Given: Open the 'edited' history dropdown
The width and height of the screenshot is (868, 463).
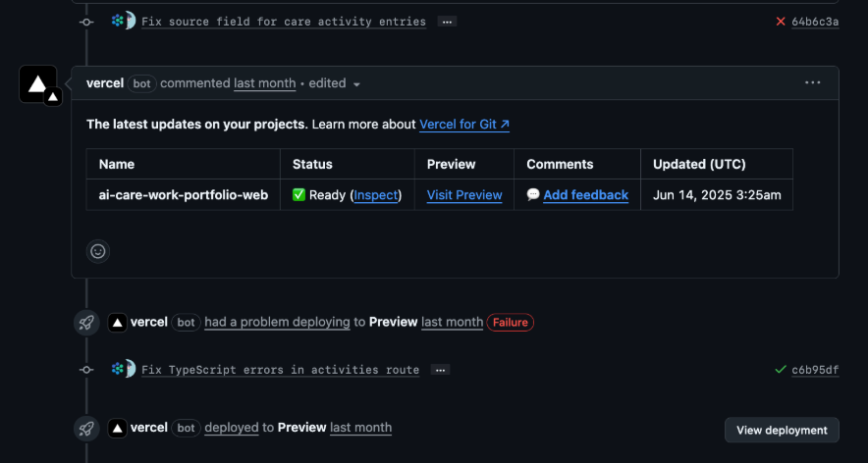Looking at the screenshot, I should (335, 83).
